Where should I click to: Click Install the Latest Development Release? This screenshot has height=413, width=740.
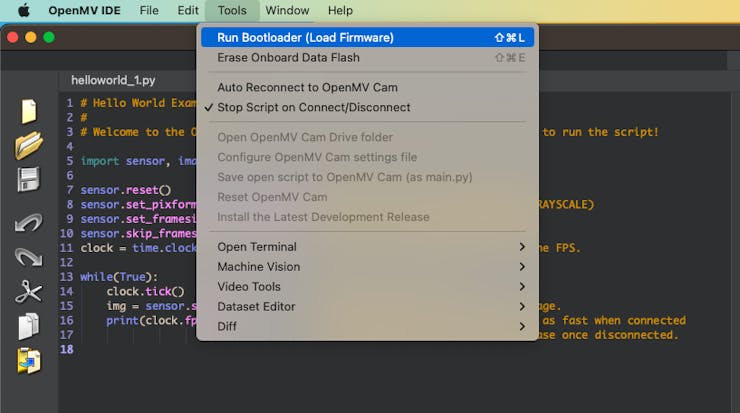click(367, 217)
